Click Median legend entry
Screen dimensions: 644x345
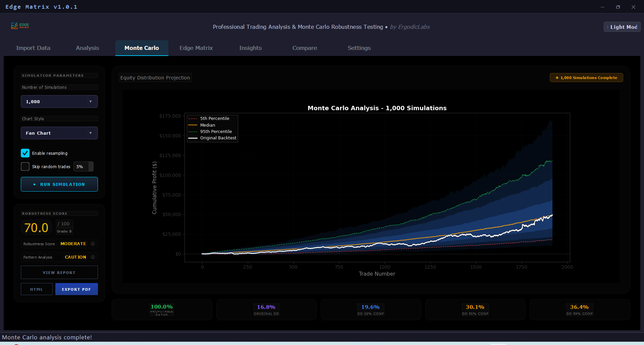pos(202,125)
